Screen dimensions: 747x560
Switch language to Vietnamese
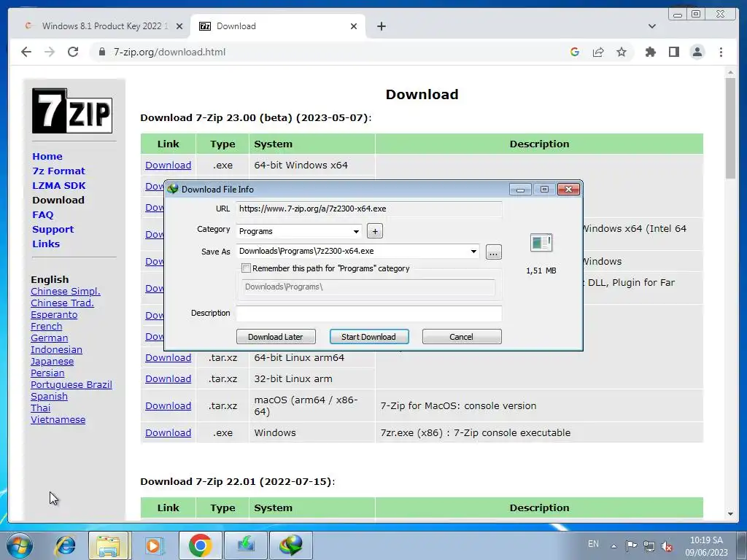click(58, 419)
